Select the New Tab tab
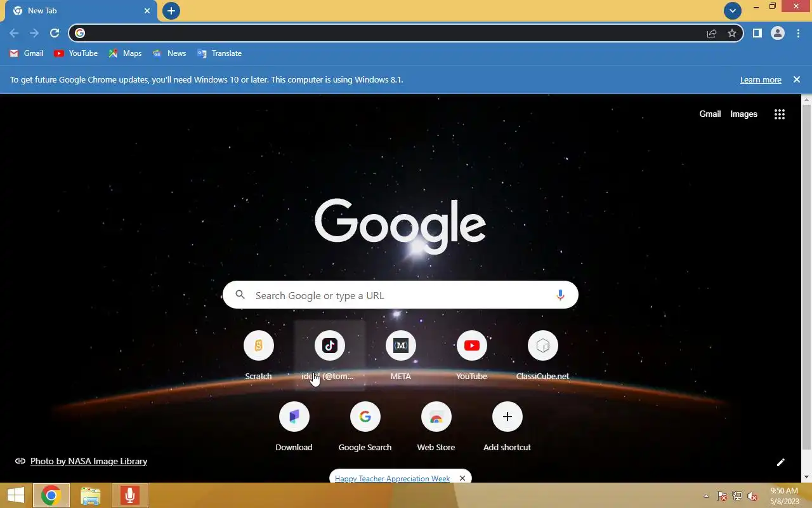Image resolution: width=812 pixels, height=508 pixels. click(x=81, y=11)
